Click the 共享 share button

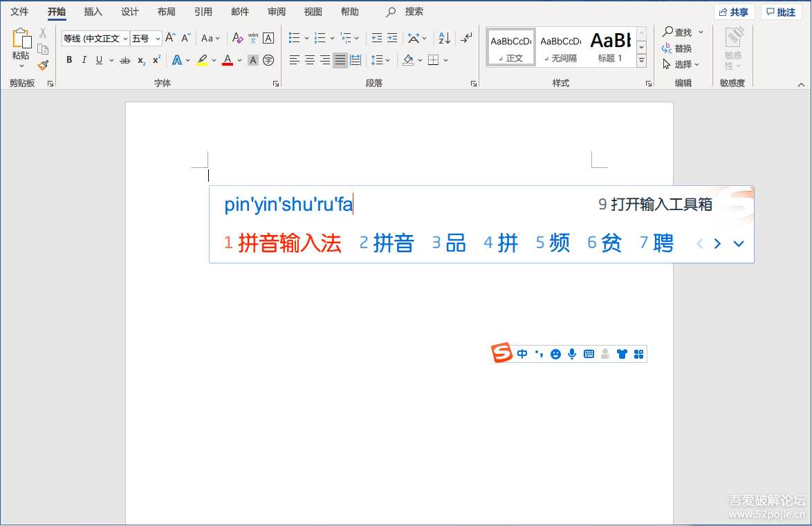coord(734,12)
